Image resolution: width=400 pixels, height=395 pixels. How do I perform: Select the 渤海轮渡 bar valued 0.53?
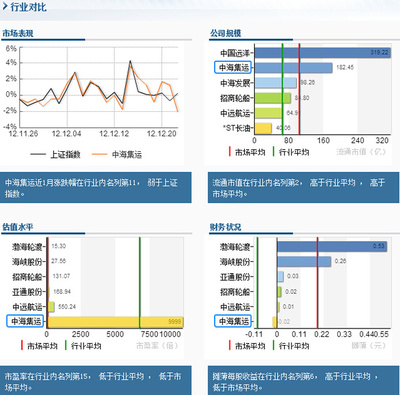(332, 247)
